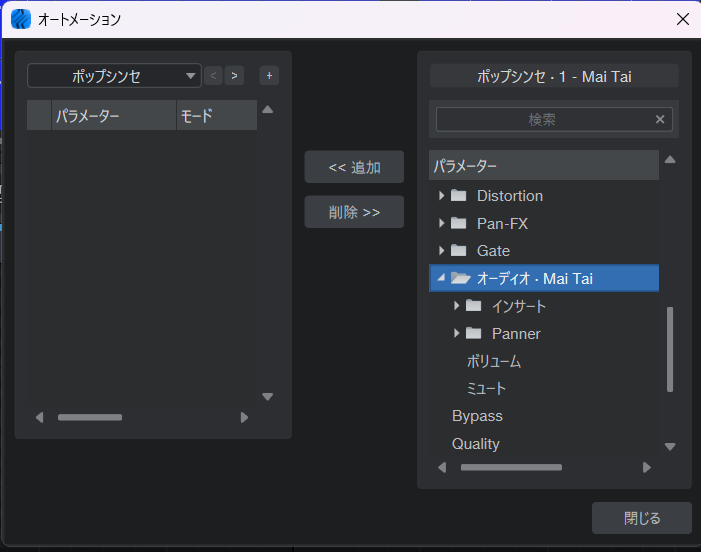The width and height of the screenshot is (701, 552).
Task: Click the 削除 >> button
Action: (x=354, y=212)
